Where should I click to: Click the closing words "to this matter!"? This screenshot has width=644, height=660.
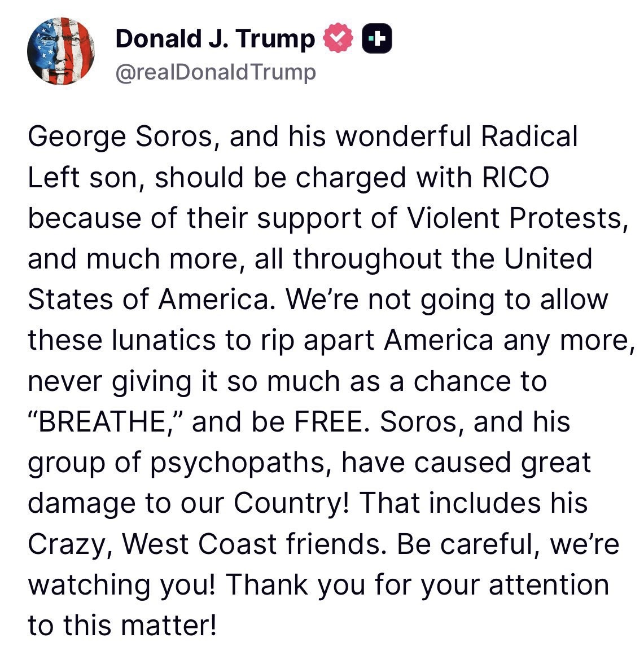click(122, 626)
